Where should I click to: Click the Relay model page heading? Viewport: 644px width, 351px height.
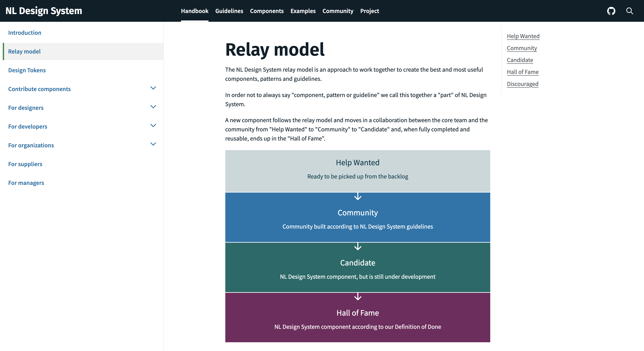(275, 49)
